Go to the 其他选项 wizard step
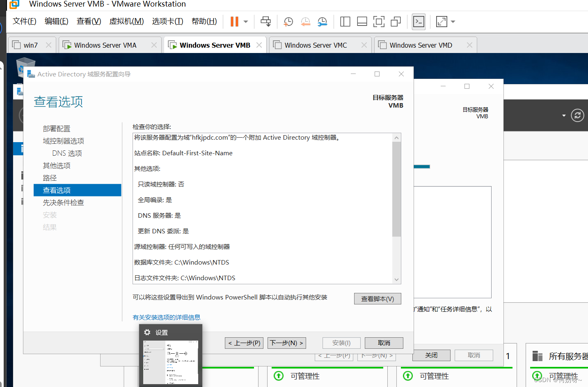Image resolution: width=588 pixels, height=387 pixels. 57,166
